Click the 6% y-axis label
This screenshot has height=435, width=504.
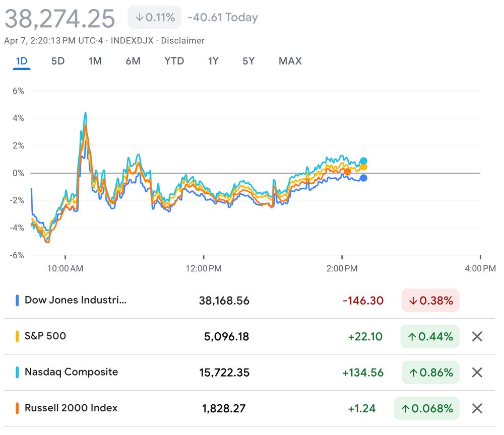tap(18, 91)
